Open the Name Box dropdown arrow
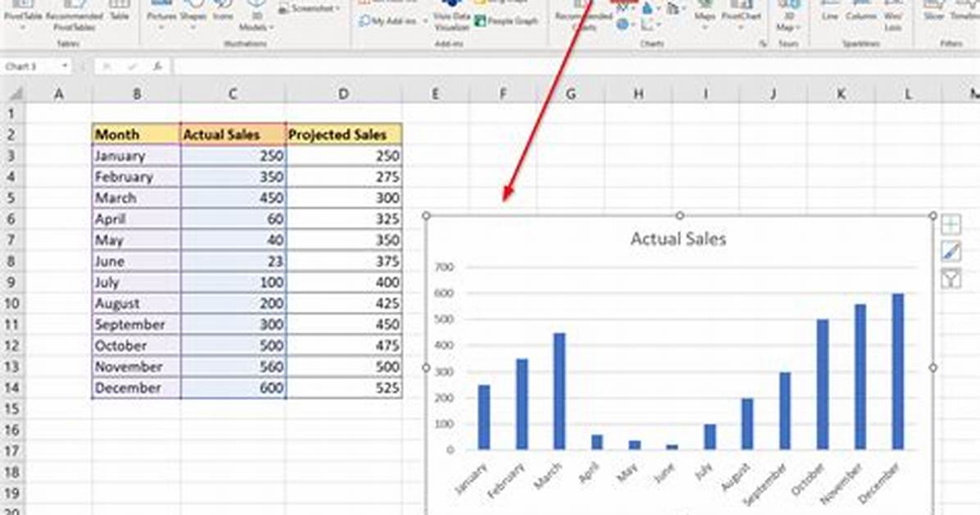This screenshot has height=515, width=980. (65, 66)
